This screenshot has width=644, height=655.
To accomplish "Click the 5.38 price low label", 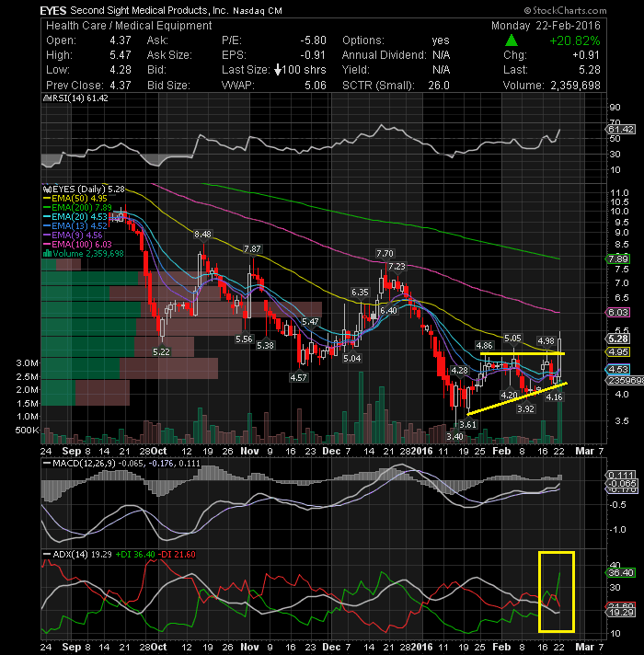I will pos(265,346).
